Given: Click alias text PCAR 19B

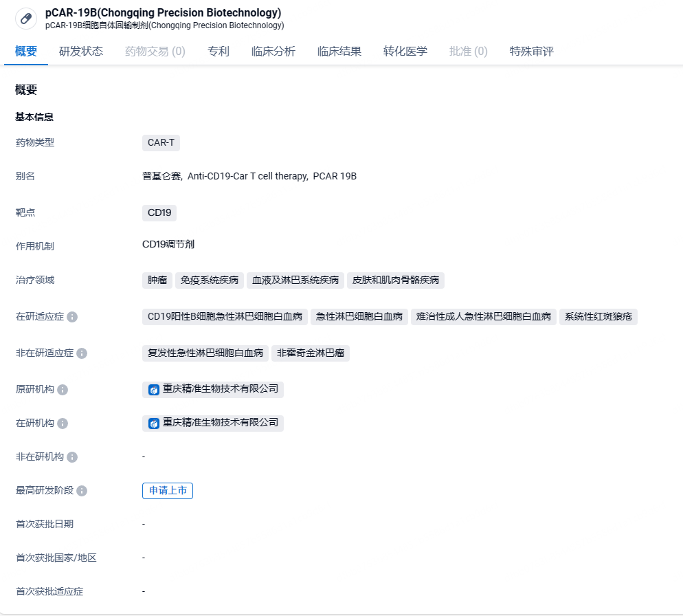Looking at the screenshot, I should tap(335, 177).
